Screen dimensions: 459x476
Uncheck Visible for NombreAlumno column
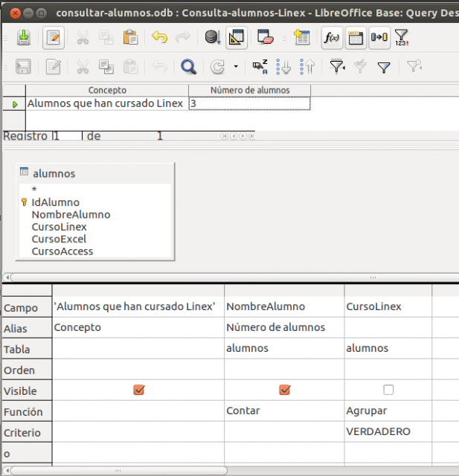tap(284, 390)
